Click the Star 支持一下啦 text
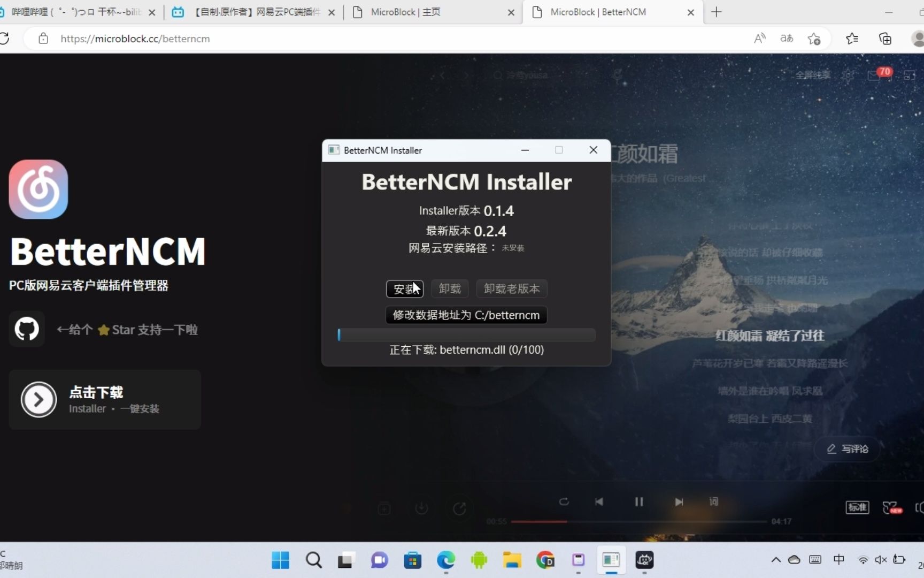924x578 pixels. pyautogui.click(x=155, y=330)
